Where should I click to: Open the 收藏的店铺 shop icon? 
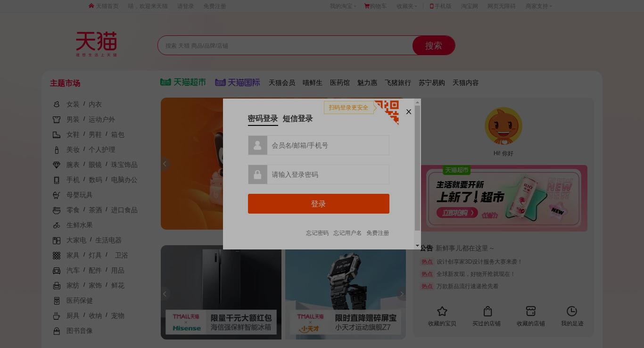click(531, 311)
